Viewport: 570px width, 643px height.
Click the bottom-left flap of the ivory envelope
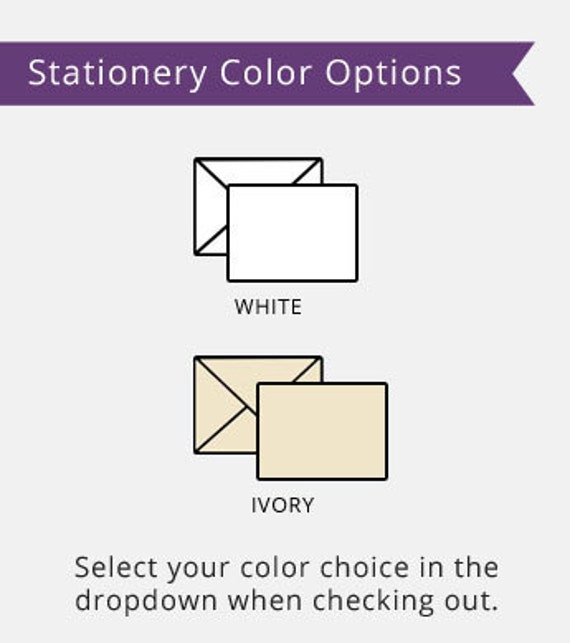tap(223, 435)
